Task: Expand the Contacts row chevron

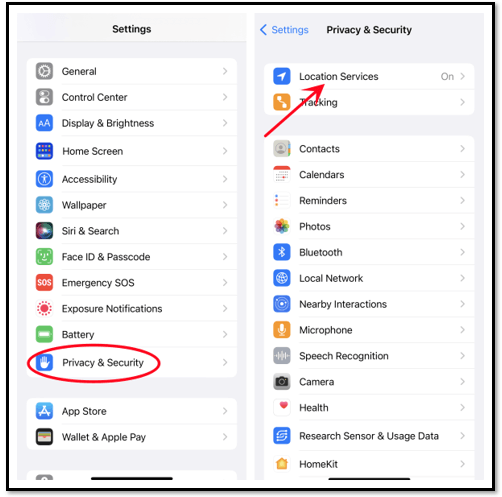Action: pyautogui.click(x=462, y=149)
